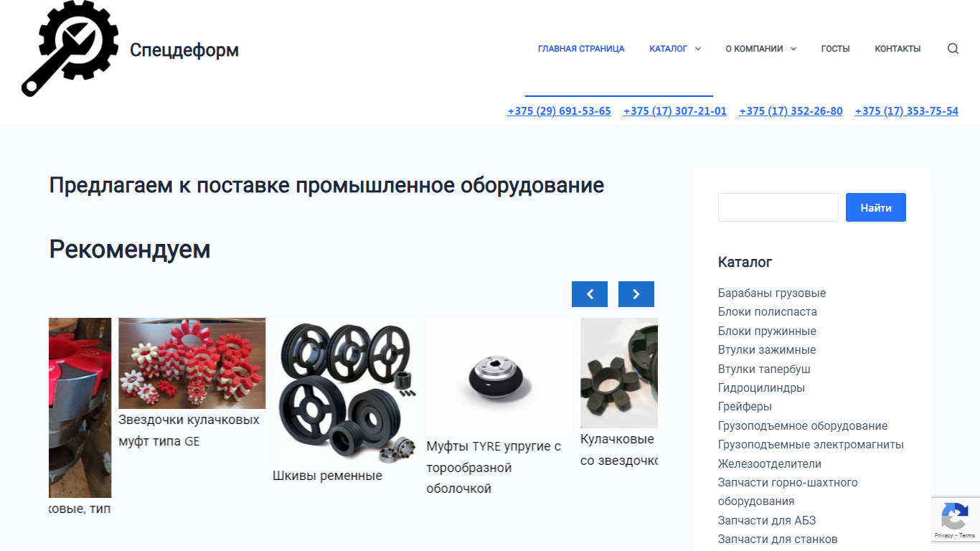
Task: Select Запчасти для АБЗ category link
Action: point(767,521)
